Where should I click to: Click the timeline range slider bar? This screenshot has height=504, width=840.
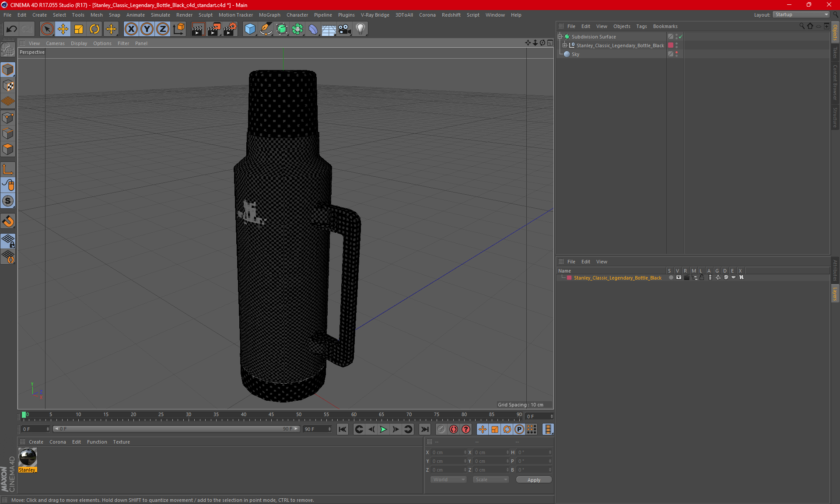(176, 429)
